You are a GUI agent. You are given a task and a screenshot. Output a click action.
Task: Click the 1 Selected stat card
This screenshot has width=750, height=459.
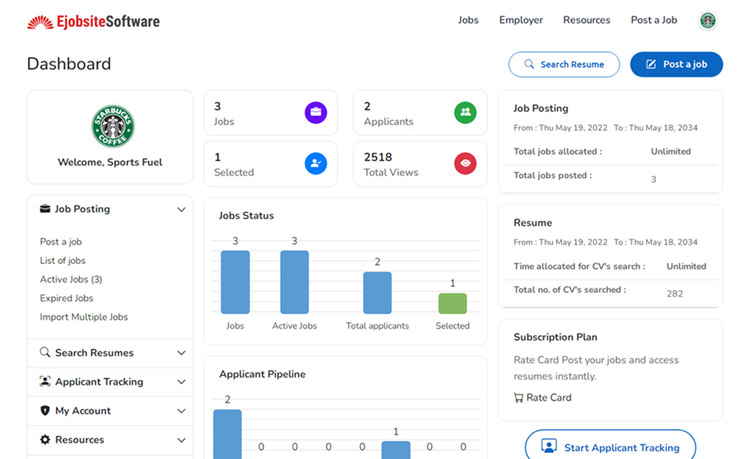271,164
